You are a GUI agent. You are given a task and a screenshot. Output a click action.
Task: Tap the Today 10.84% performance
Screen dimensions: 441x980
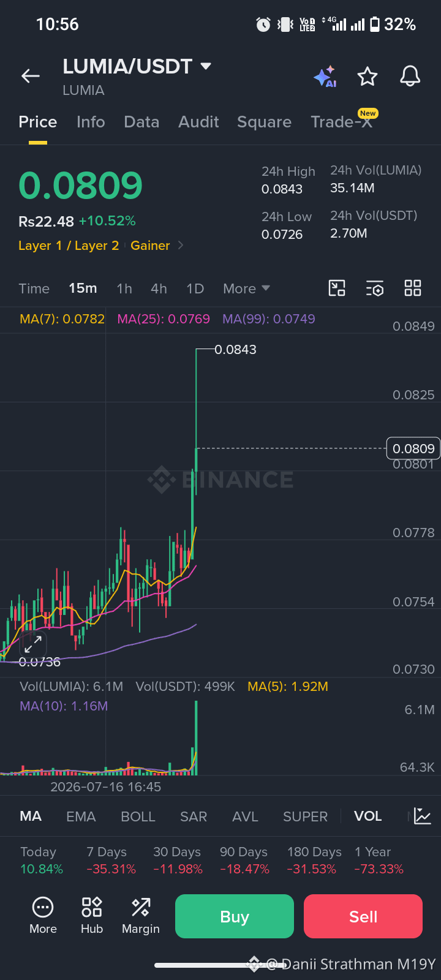tap(41, 861)
